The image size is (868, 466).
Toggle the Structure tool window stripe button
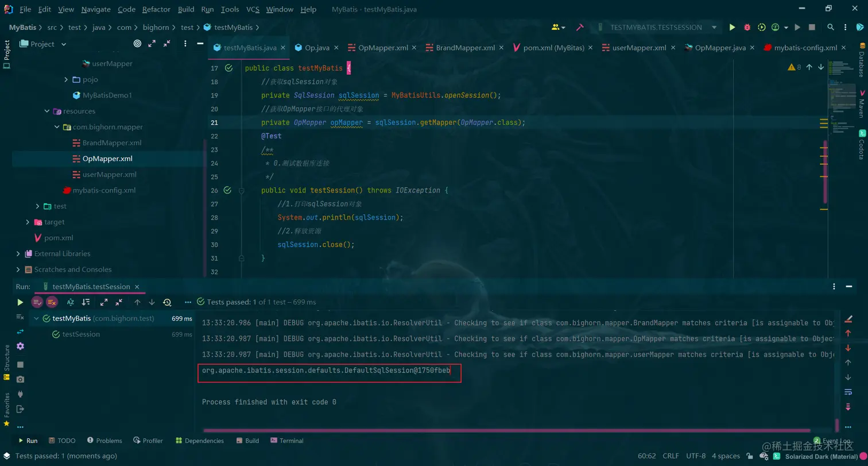coord(7,362)
